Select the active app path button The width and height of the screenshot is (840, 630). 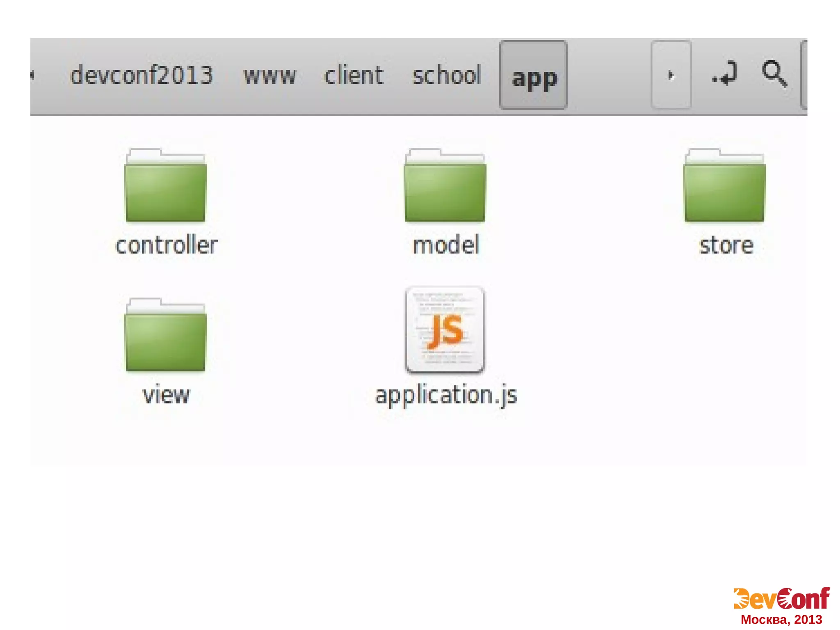(533, 76)
